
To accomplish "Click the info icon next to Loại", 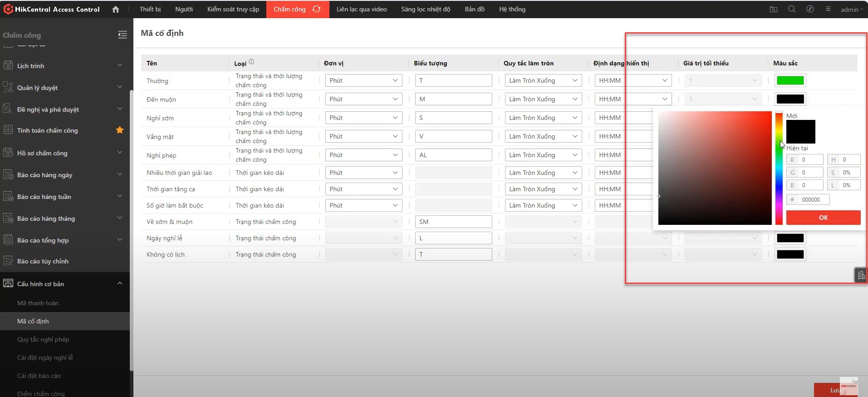I will pyautogui.click(x=251, y=62).
